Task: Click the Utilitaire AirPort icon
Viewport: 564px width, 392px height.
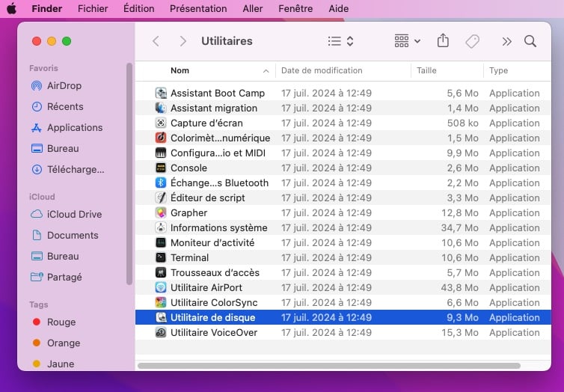Action: 161,288
